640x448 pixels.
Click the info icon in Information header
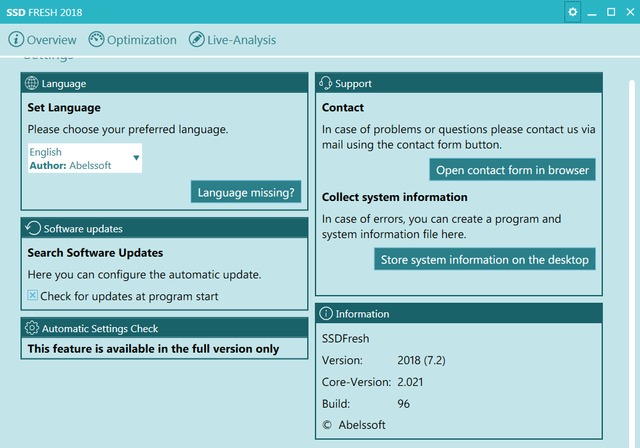326,314
